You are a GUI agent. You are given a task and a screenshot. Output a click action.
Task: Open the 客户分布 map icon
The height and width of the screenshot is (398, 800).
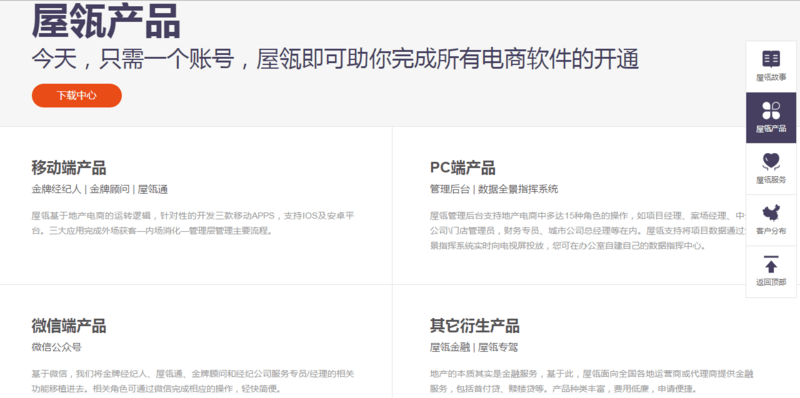pos(771,213)
